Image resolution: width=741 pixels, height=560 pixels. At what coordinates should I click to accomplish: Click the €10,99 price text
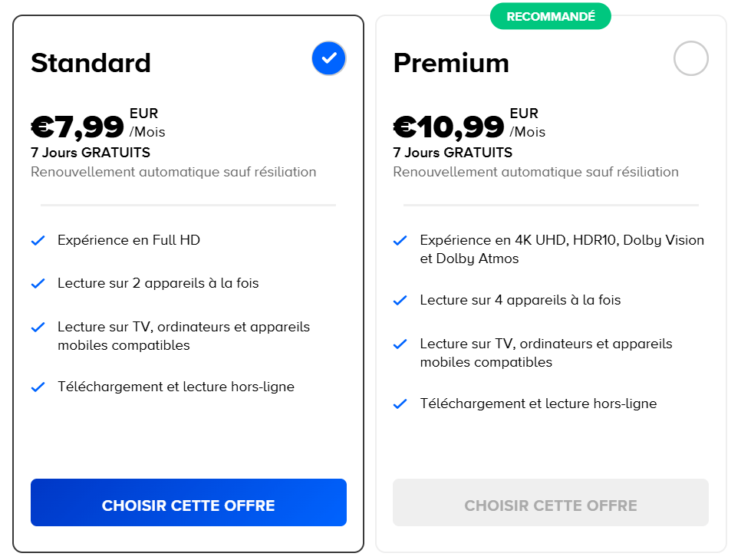[449, 127]
